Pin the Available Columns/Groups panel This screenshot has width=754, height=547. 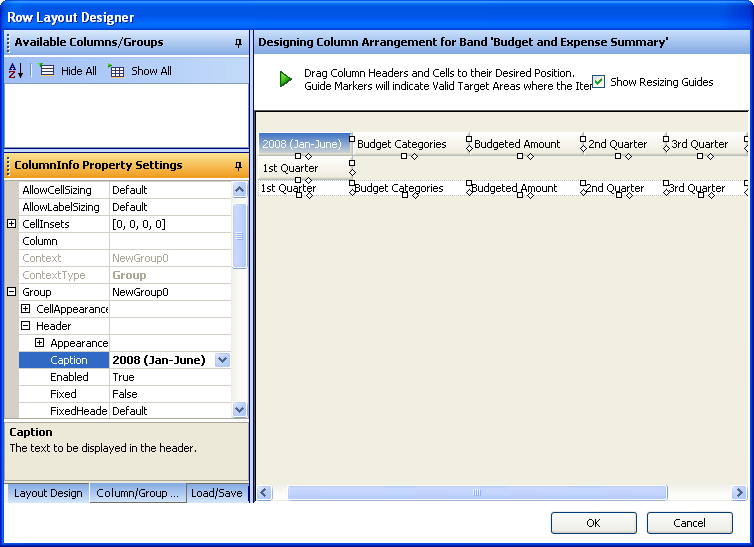point(238,43)
